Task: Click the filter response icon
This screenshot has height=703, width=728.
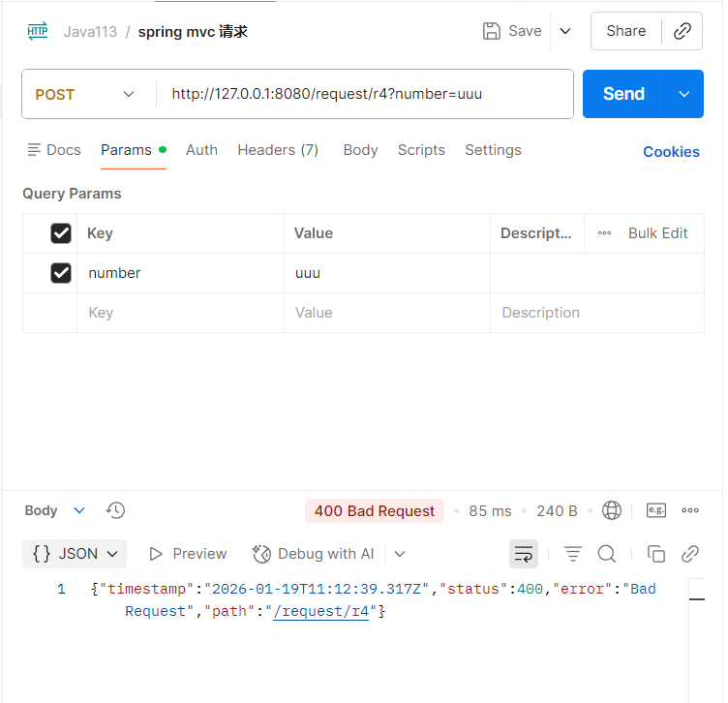Action: pos(572,554)
